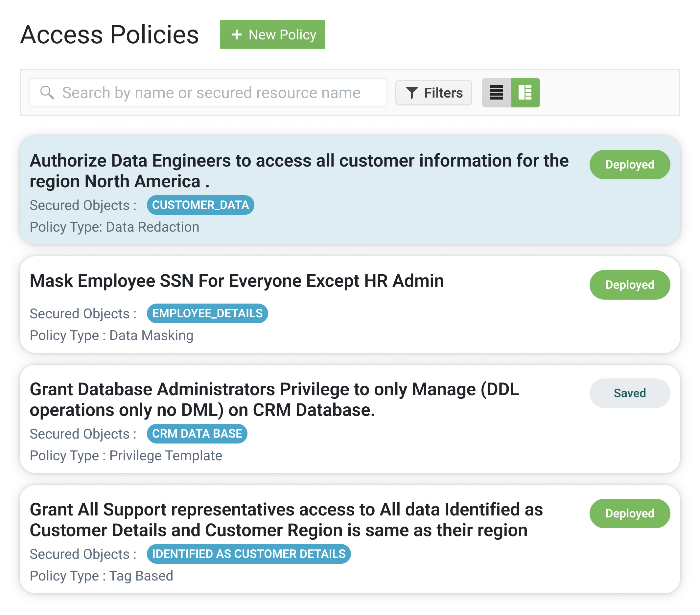Screen dimensions: 700x615
Task: Click the Saved status badge
Action: click(x=629, y=393)
